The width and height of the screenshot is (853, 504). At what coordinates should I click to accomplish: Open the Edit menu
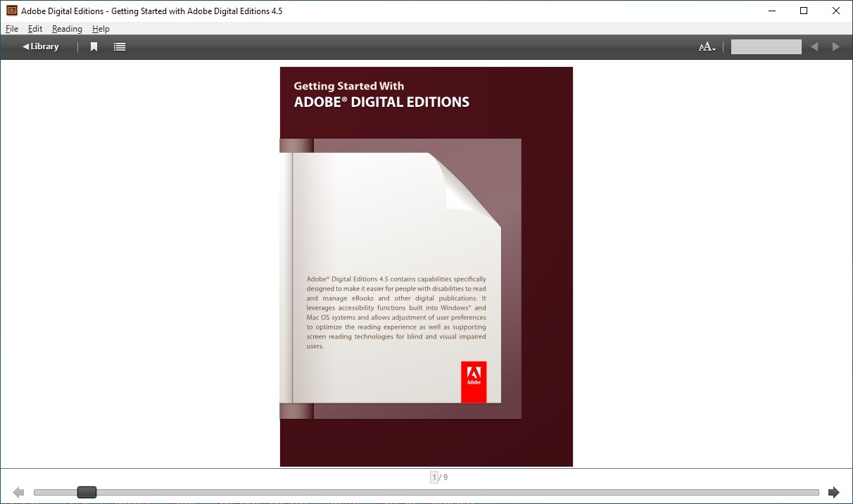point(35,29)
